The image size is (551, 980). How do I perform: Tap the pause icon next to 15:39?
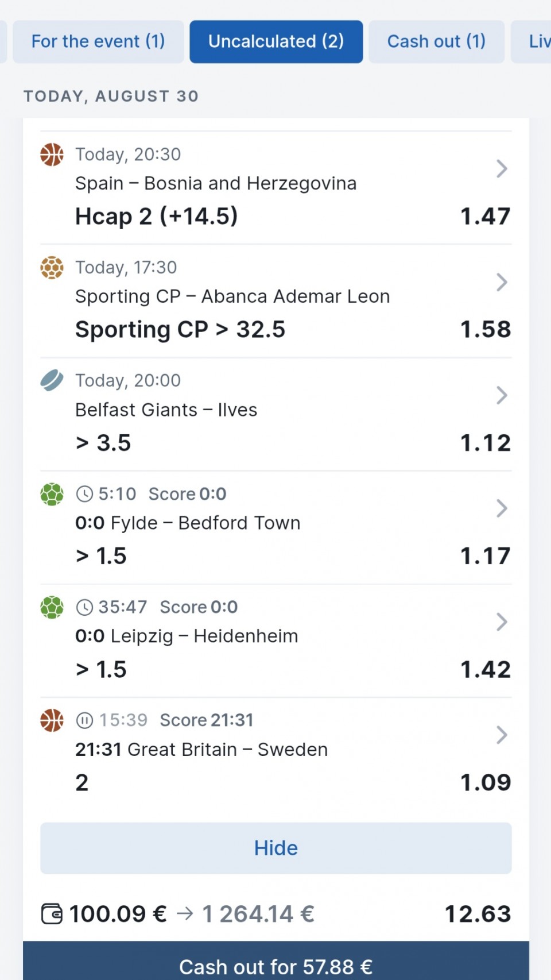pyautogui.click(x=84, y=720)
